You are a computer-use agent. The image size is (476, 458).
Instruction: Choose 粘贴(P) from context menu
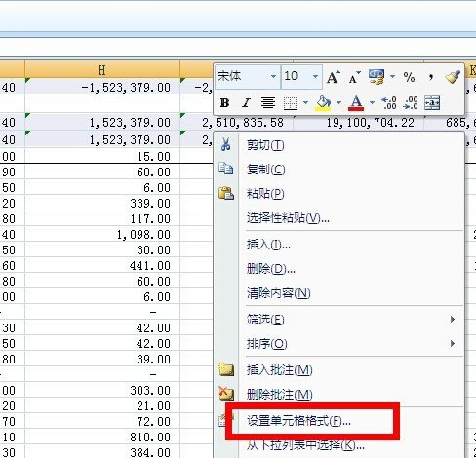point(338,194)
